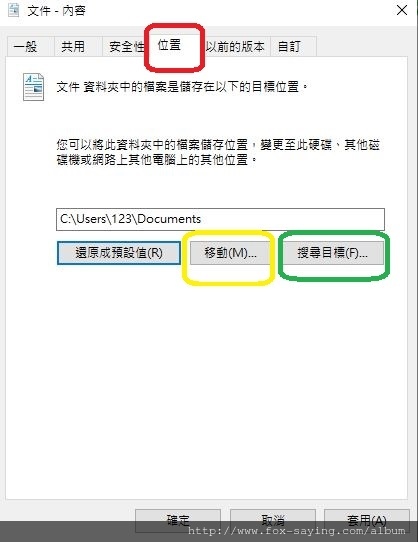Click the paragraph about 變更儲存位置
The height and width of the screenshot is (542, 418).
(x=218, y=152)
